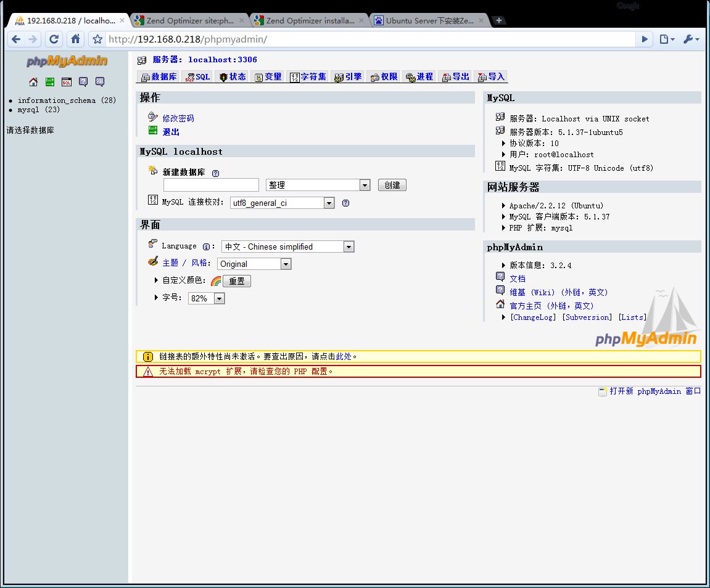Image resolution: width=710 pixels, height=588 pixels.
Task: Open the 权限 (Privileges) tab
Action: point(384,77)
